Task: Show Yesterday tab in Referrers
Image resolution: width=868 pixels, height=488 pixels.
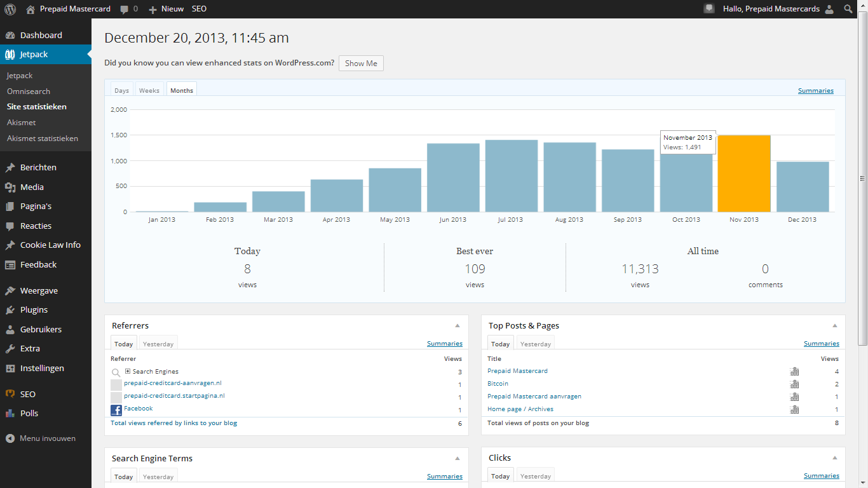Action: click(158, 344)
